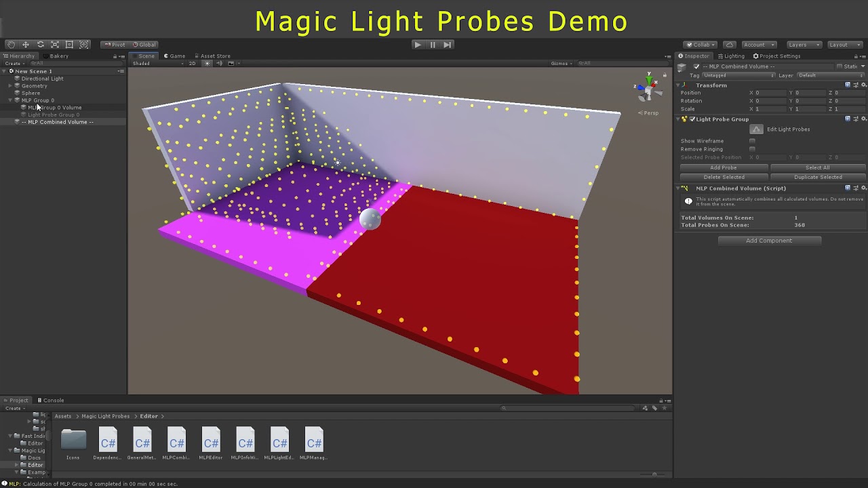
Task: Switch to the Hierarchy tab
Action: pos(19,56)
